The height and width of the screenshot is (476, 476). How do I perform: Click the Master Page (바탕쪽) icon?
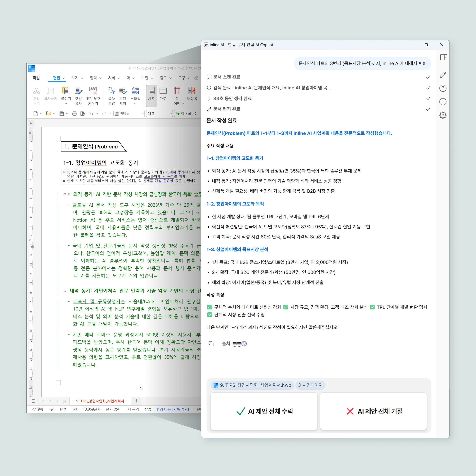192,91
